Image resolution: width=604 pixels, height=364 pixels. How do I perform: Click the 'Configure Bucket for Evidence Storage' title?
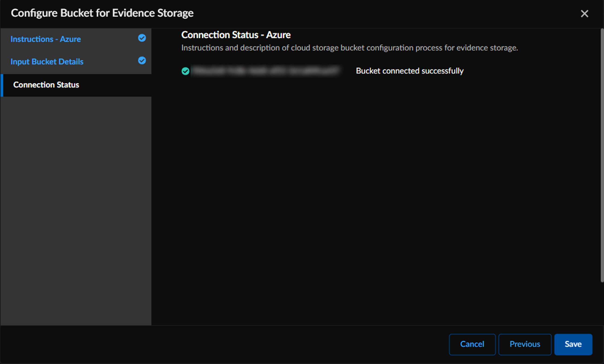coord(102,13)
